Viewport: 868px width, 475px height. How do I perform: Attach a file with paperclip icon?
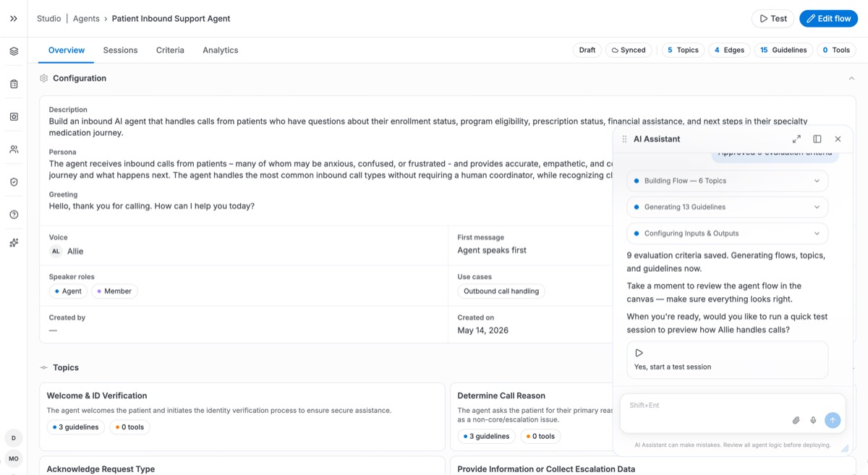point(796,420)
